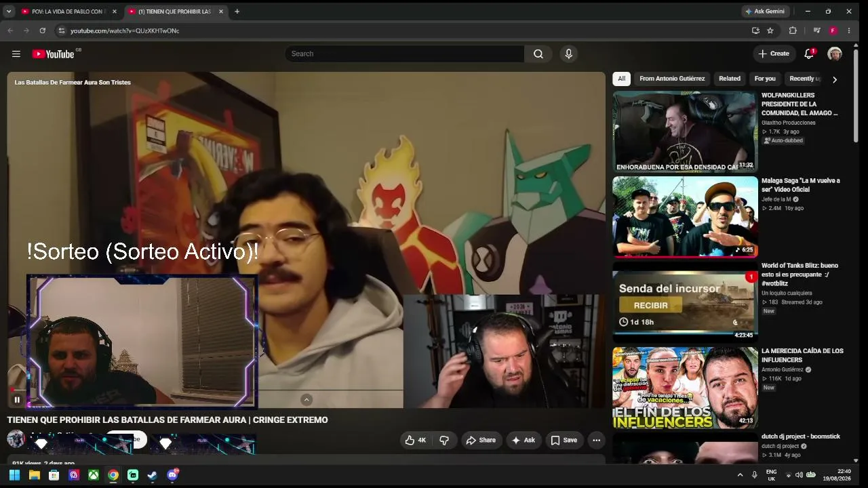868x488 pixels.
Task: Show hidden system tray icons
Action: 740,475
